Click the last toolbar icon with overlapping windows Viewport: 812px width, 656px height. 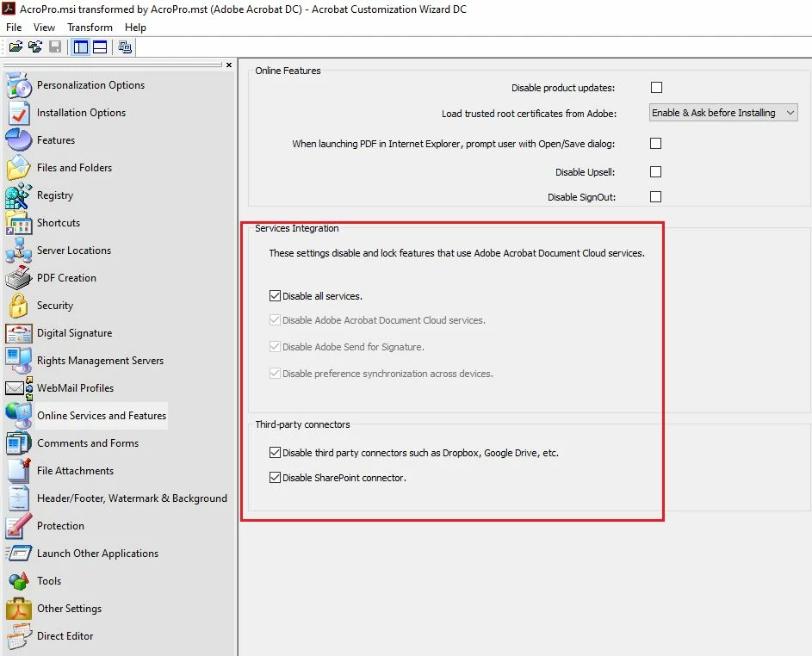pos(125,47)
